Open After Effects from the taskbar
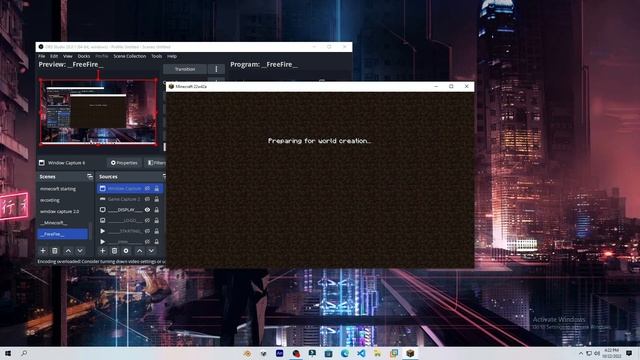Image resolution: width=640 pixels, height=360 pixels. point(280,353)
